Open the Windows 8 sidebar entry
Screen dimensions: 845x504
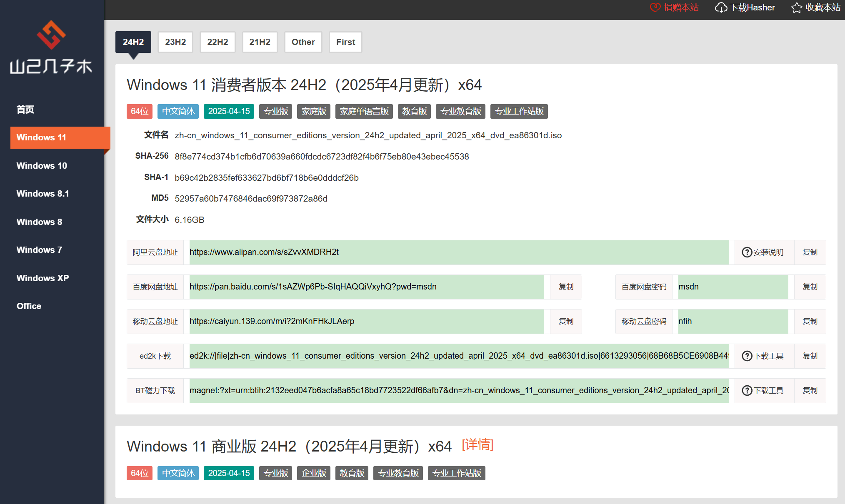point(39,222)
